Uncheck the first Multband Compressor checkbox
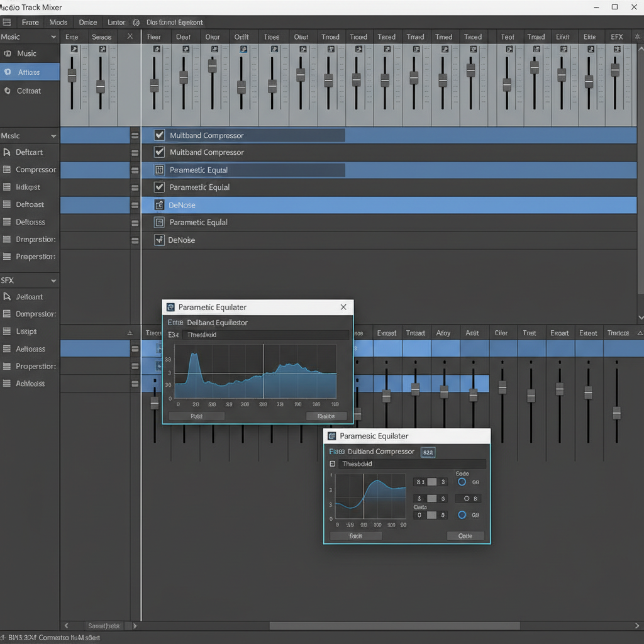The width and height of the screenshot is (644, 644). (x=159, y=135)
